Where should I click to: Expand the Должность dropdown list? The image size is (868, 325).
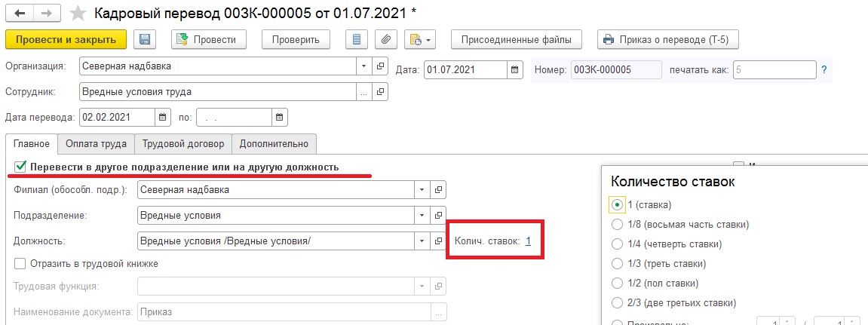point(422,241)
